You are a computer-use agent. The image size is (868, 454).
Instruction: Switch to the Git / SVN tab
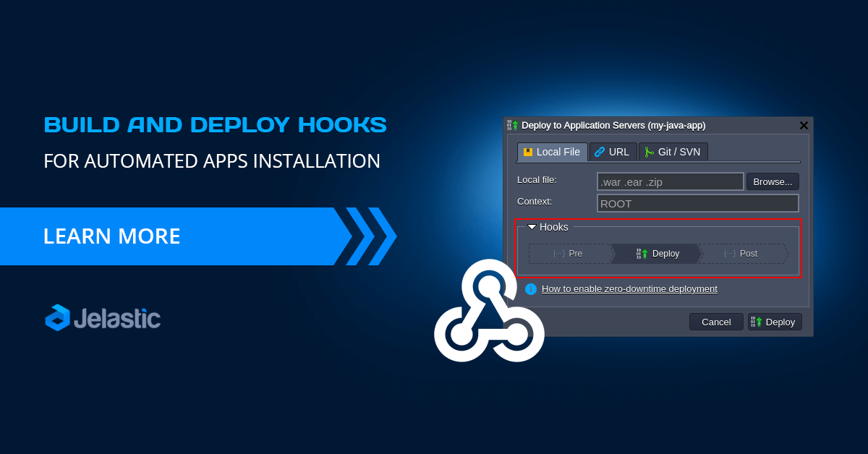pyautogui.click(x=673, y=152)
